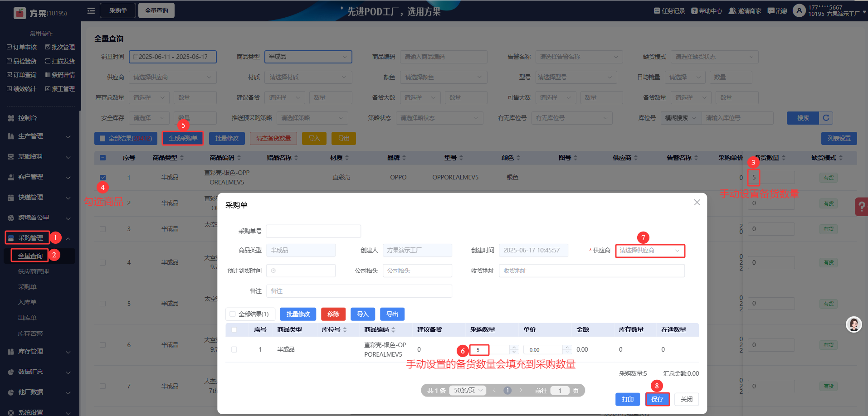The image size is (868, 416).
Task: Open 出库单 in the sidebar submenu
Action: pyautogui.click(x=27, y=318)
